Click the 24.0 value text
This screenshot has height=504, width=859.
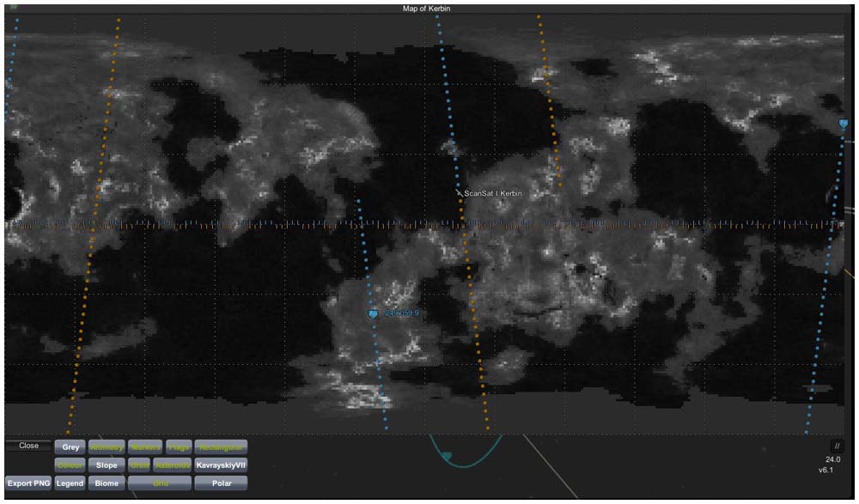[832, 459]
